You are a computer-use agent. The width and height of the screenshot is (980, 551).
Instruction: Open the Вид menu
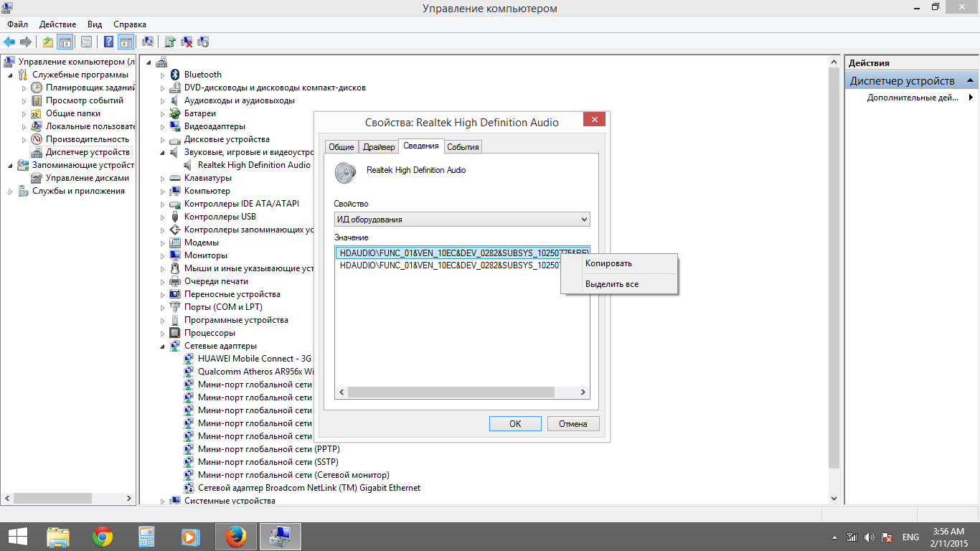point(95,24)
